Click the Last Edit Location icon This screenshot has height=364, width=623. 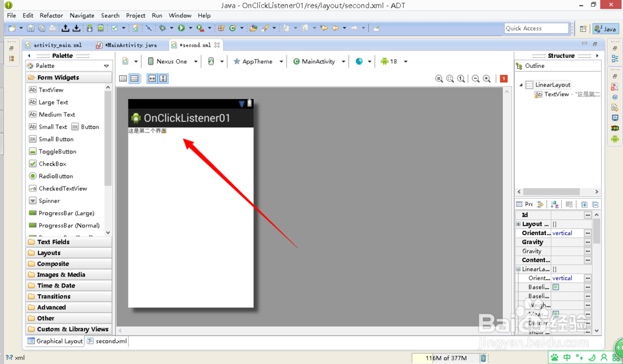click(324, 28)
